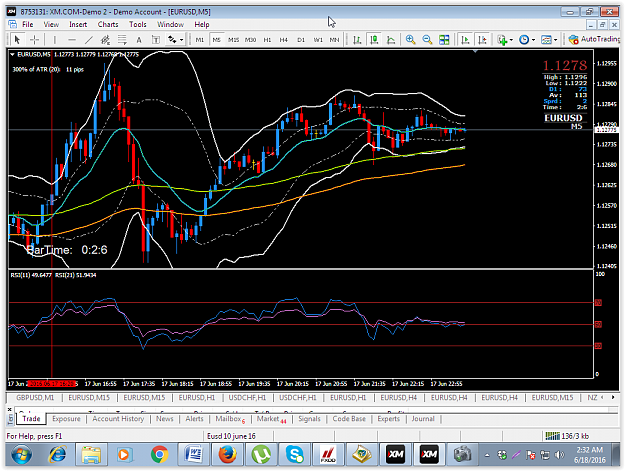Screen dimensions: 625x471
Task: Switch to M15 timeframe
Action: [x=233, y=39]
